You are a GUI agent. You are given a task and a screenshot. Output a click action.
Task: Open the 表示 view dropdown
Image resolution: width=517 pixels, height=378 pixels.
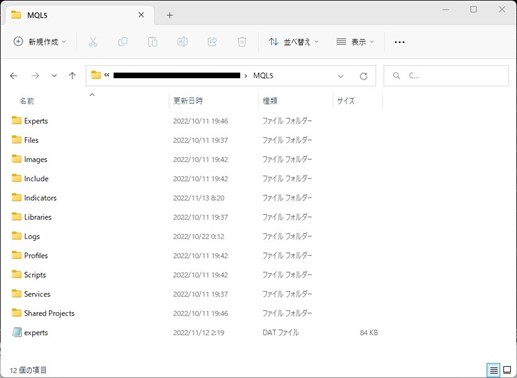click(x=355, y=42)
